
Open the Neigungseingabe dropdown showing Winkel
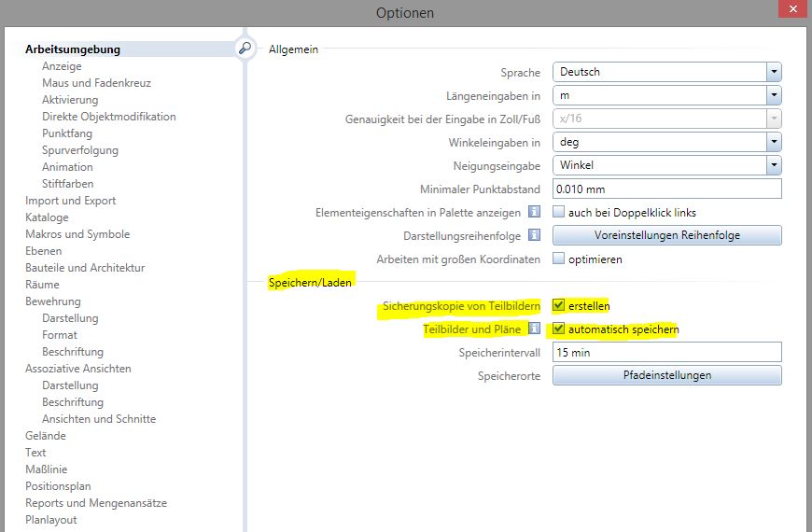coord(773,165)
